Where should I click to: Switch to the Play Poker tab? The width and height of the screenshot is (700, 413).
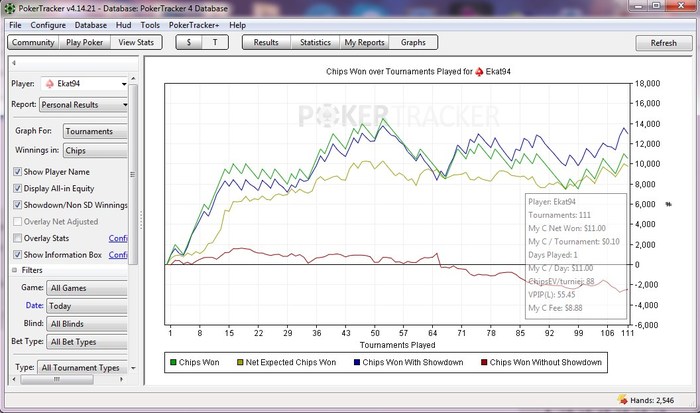point(84,42)
